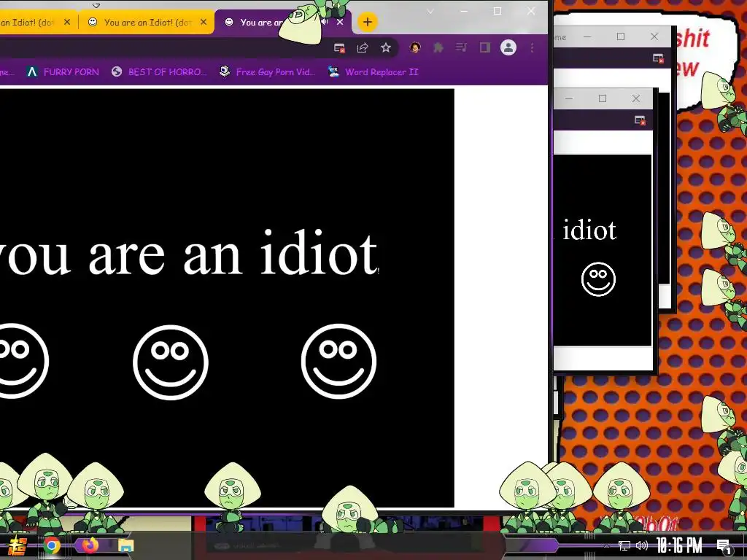Minimize the main Chrome window
Image resolution: width=747 pixels, height=560 pixels.
click(463, 11)
